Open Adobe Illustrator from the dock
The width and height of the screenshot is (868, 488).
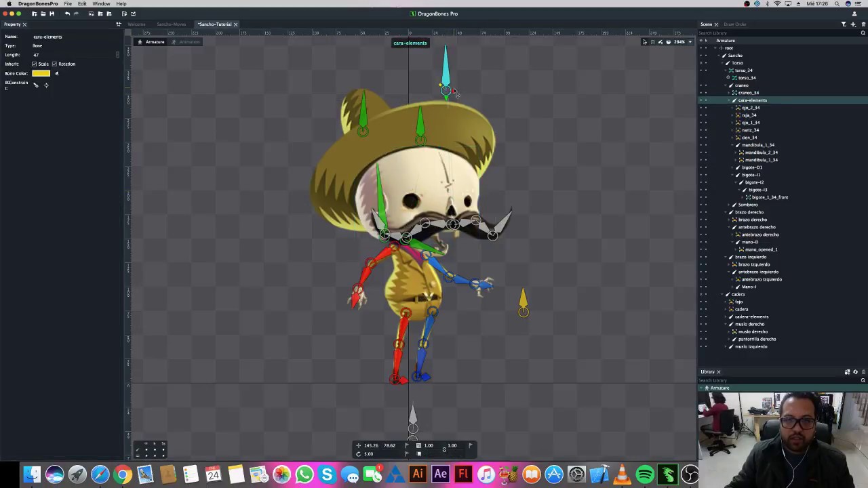[x=418, y=474]
